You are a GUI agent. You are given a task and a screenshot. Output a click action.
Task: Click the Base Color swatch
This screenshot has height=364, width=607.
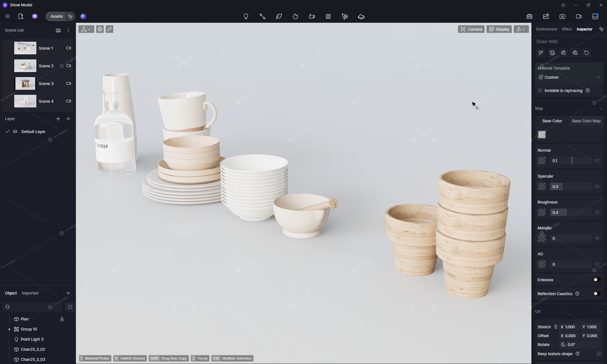pos(542,135)
